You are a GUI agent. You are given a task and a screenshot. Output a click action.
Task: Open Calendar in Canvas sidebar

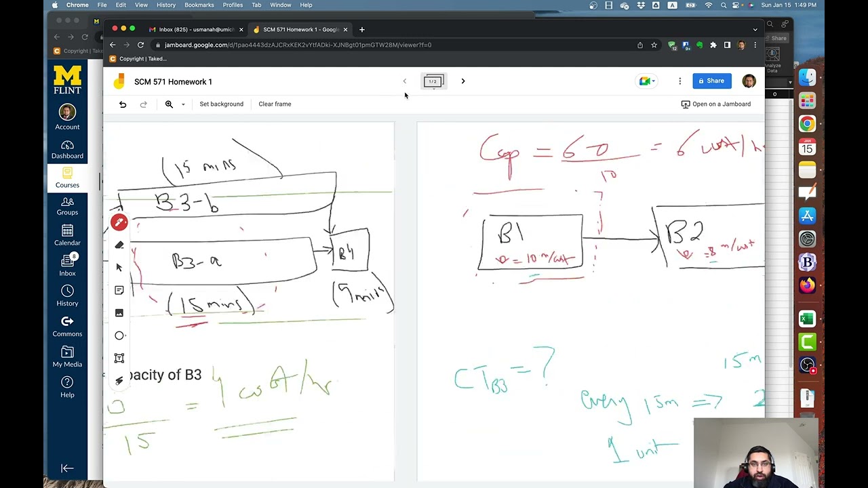pos(67,236)
